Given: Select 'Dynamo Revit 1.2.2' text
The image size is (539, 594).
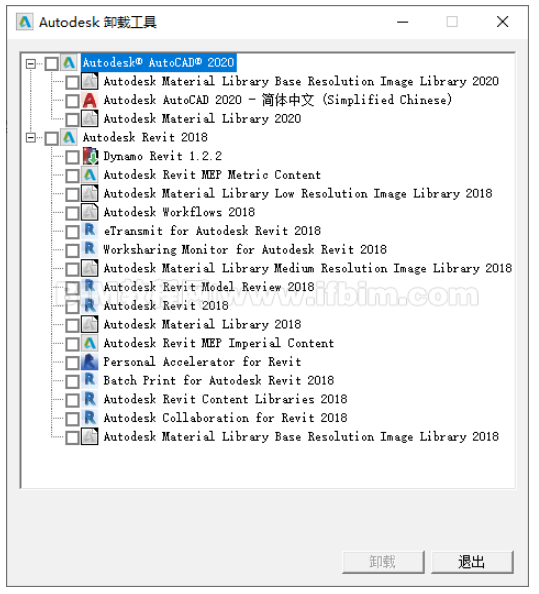Looking at the screenshot, I should (163, 156).
